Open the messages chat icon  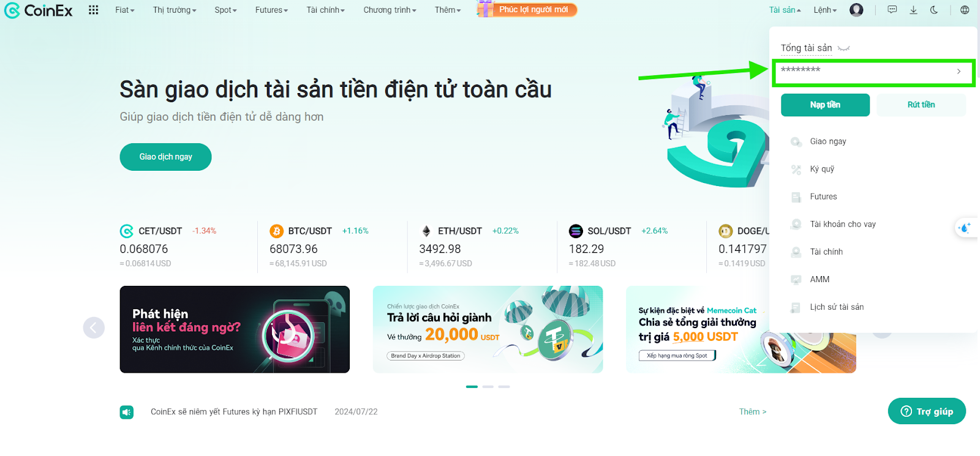(x=892, y=10)
